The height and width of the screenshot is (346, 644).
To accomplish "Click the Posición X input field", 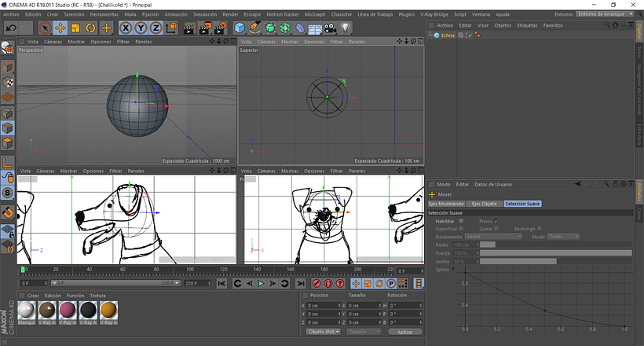I will pyautogui.click(x=324, y=306).
